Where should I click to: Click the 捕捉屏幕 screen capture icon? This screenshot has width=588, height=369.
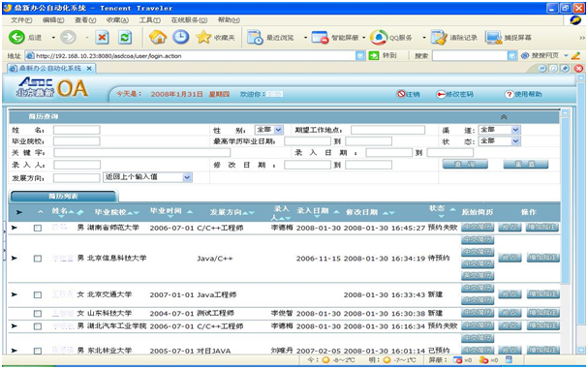click(493, 38)
